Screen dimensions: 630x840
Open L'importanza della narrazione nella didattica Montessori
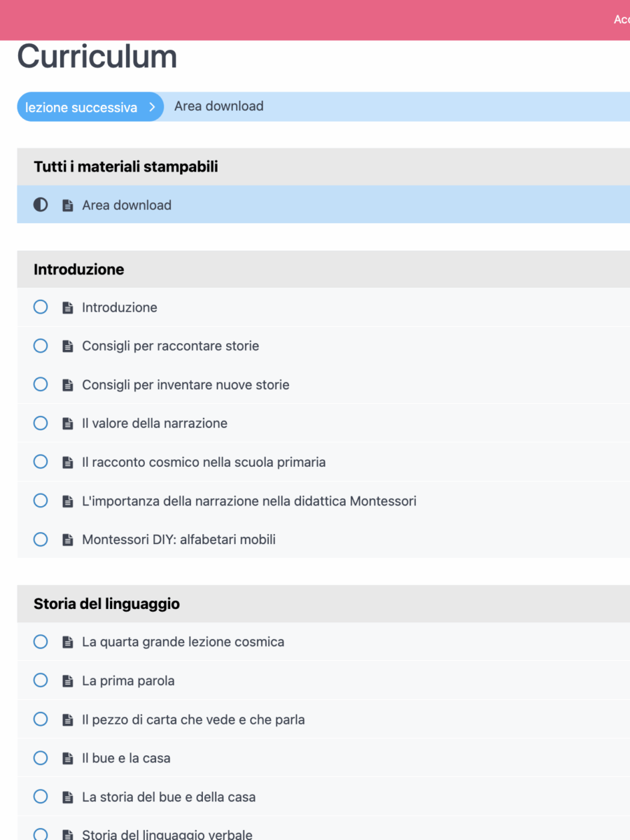[x=249, y=501]
